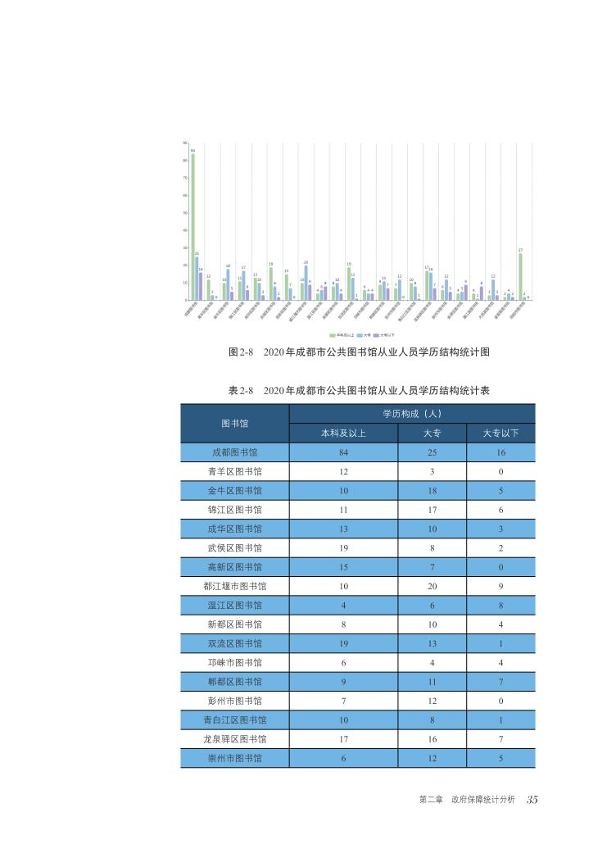Click 本科及以上 value 17 in 龙泉驿区图书馆 row
The width and height of the screenshot is (616, 858).
(x=343, y=740)
